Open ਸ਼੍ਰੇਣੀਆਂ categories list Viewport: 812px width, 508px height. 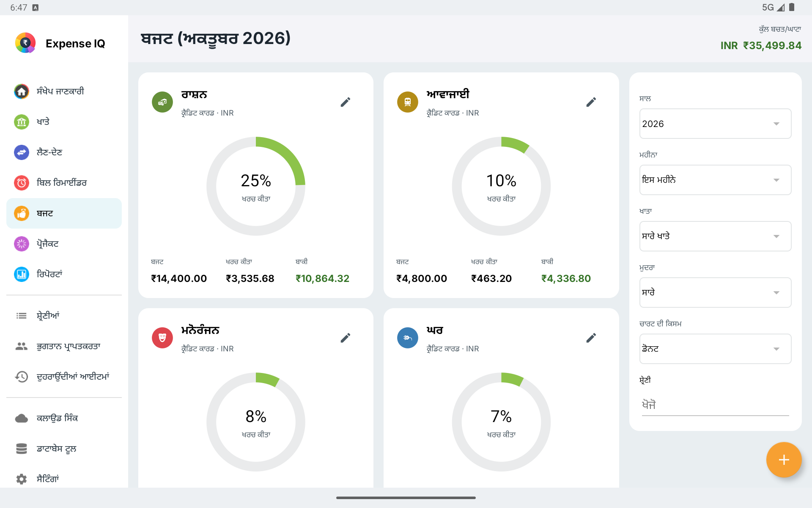tap(64, 316)
